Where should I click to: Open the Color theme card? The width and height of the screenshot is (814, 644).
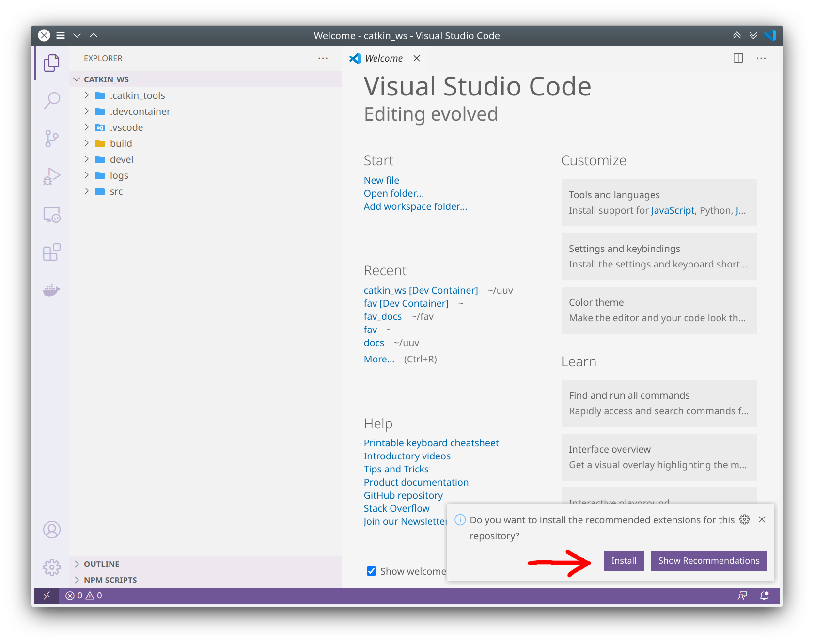659,310
